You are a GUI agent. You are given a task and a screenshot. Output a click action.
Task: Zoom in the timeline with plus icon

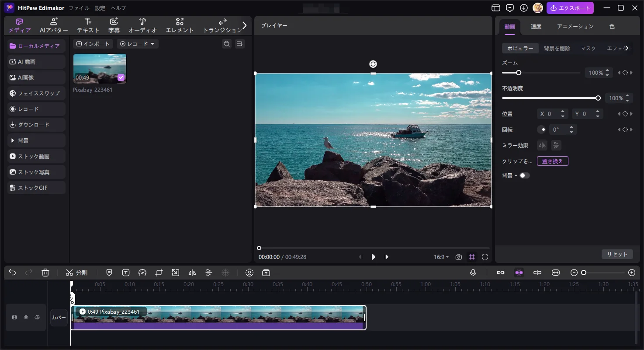[x=632, y=273]
